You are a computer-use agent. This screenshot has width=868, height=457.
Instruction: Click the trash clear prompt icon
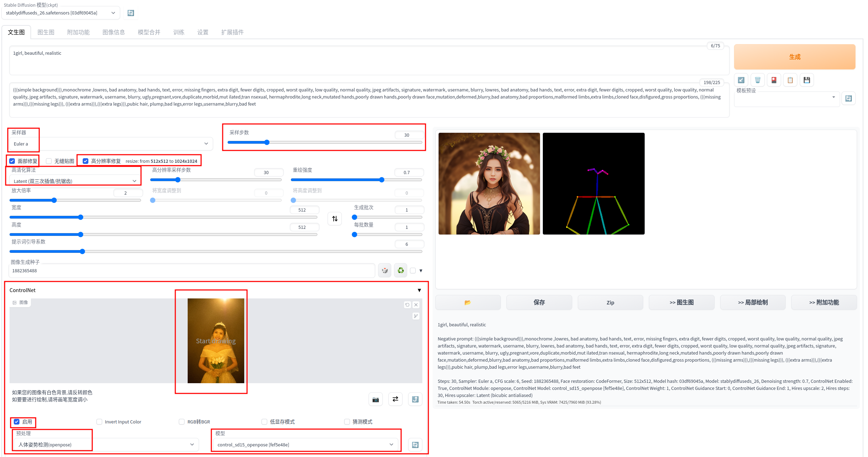tap(757, 80)
